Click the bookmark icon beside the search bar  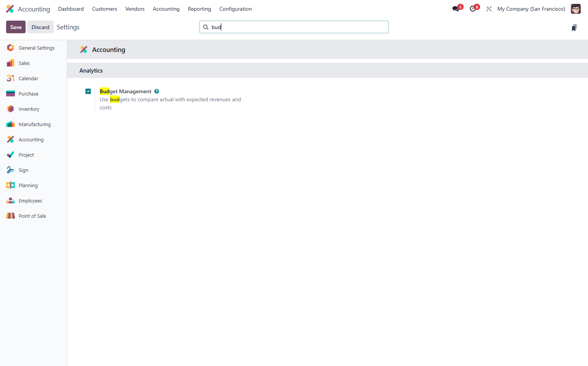coord(574,28)
